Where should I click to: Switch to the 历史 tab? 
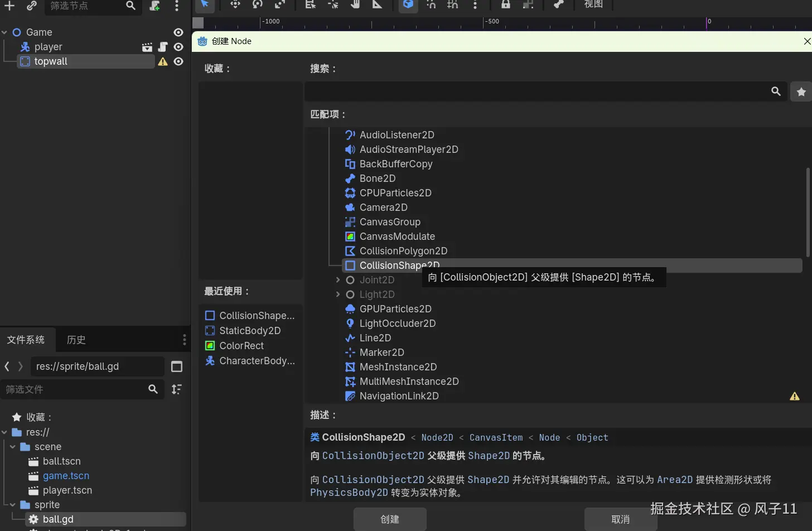point(76,340)
